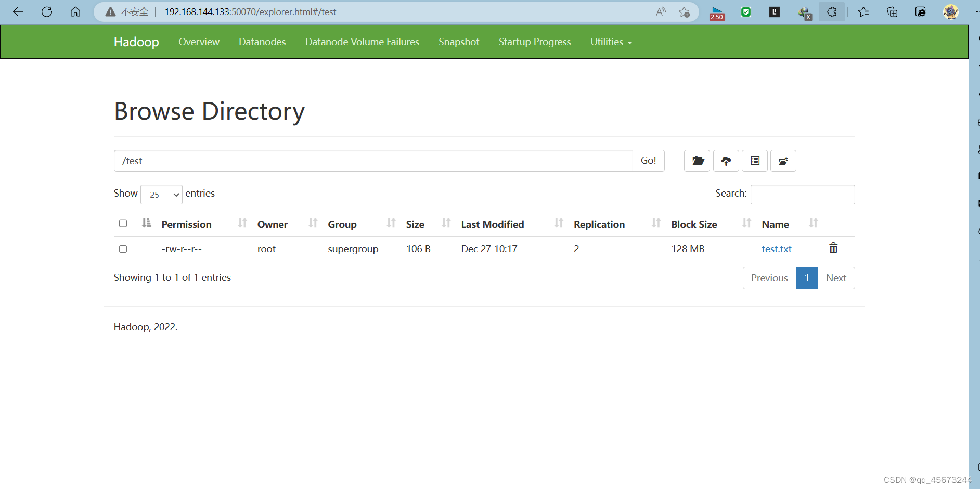Screen dimensions: 980x489
Task: Open the test.txt file link
Action: pyautogui.click(x=777, y=249)
